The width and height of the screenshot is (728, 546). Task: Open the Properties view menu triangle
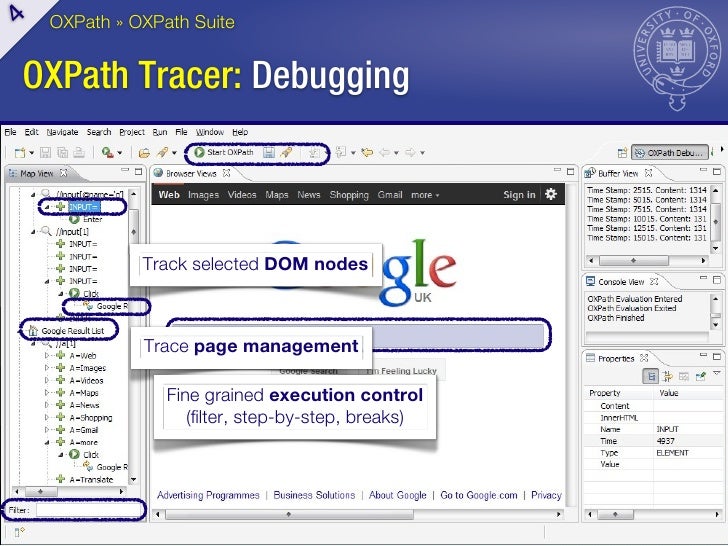[717, 373]
